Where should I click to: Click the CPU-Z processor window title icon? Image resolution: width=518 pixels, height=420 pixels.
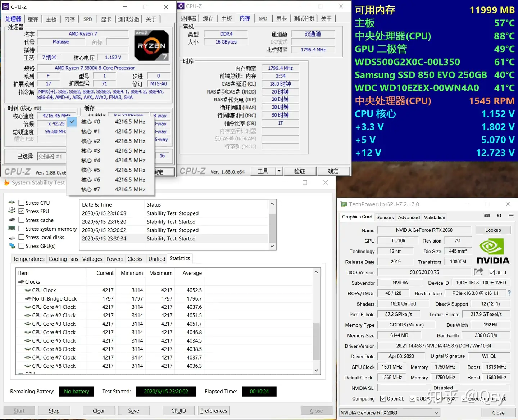point(5,6)
